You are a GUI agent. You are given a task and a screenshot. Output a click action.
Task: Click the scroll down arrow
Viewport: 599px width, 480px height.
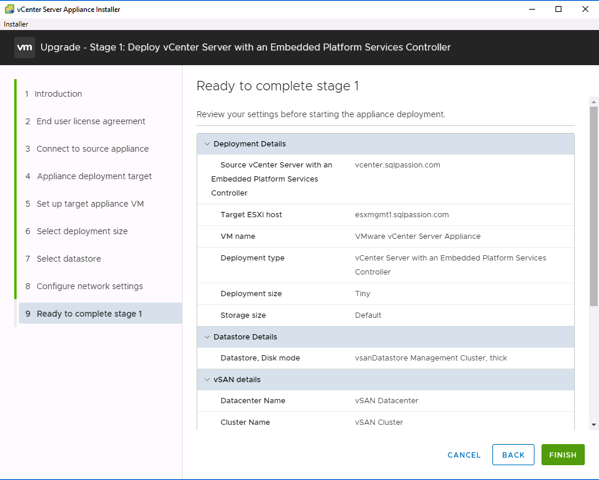[594, 424]
